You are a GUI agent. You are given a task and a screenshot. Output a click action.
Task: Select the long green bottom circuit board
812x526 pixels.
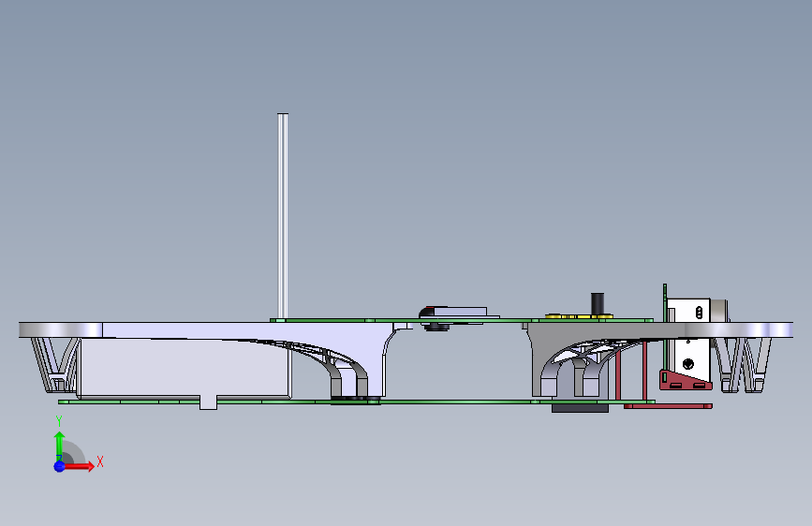[x=356, y=402]
